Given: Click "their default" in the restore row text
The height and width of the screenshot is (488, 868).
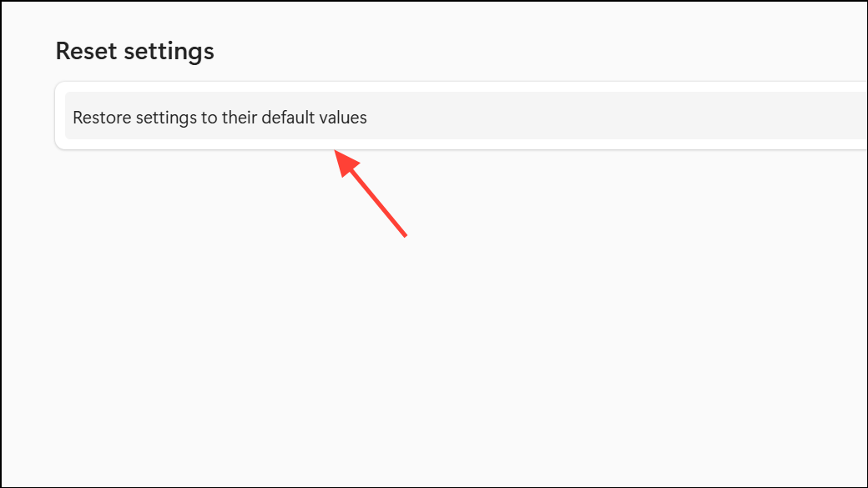Looking at the screenshot, I should (x=265, y=117).
